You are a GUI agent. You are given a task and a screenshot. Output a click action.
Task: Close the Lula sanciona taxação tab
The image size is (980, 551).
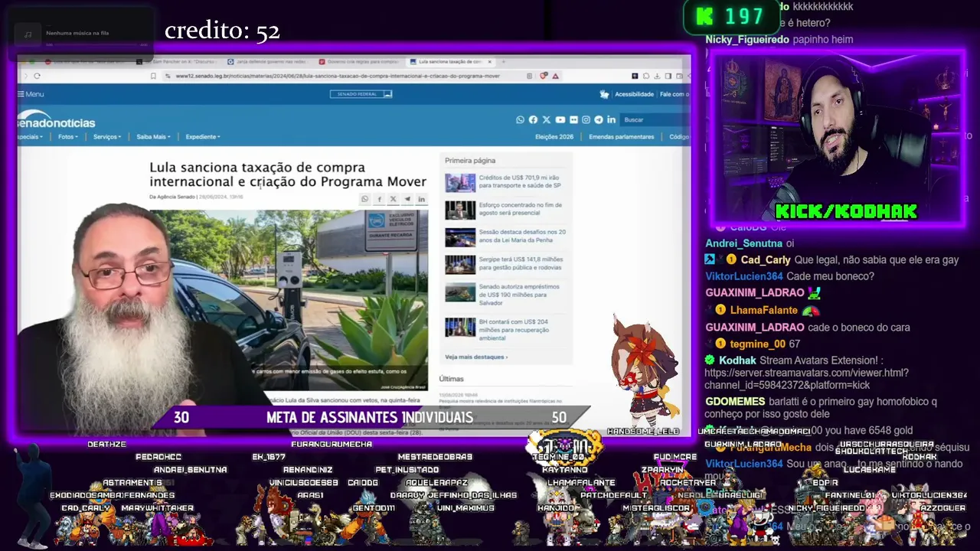point(490,61)
